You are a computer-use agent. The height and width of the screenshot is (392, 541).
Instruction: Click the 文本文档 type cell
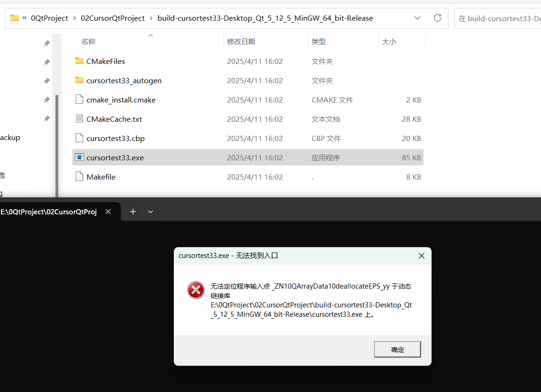coord(326,119)
